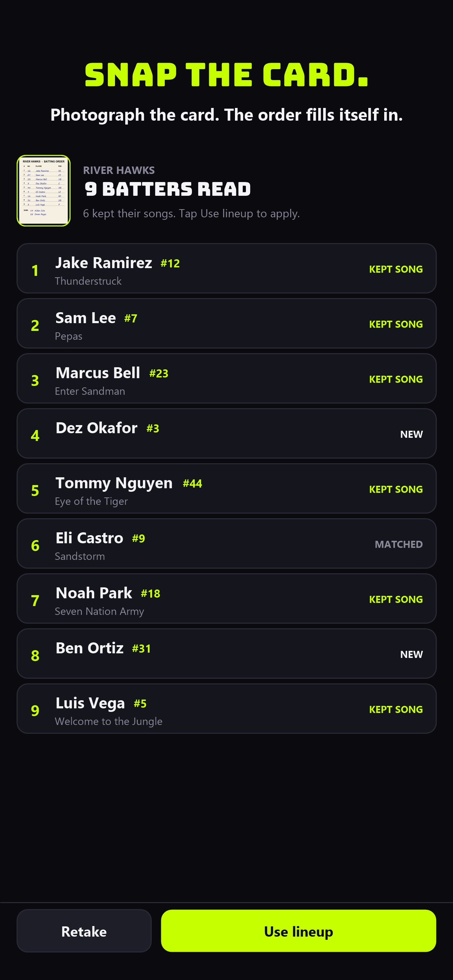This screenshot has height=980, width=453.
Task: Click the Seven Nation Army song label
Action: click(99, 611)
